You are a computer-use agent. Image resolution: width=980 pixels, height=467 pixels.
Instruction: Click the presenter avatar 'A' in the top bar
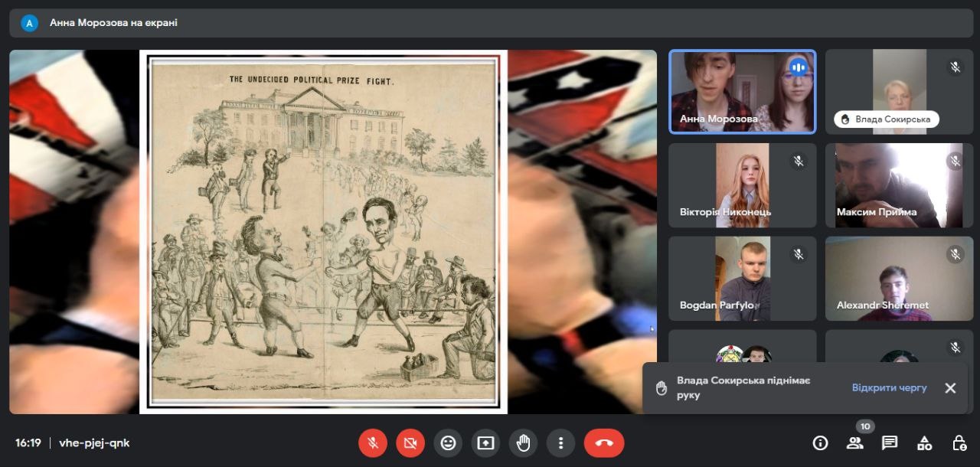pyautogui.click(x=30, y=23)
